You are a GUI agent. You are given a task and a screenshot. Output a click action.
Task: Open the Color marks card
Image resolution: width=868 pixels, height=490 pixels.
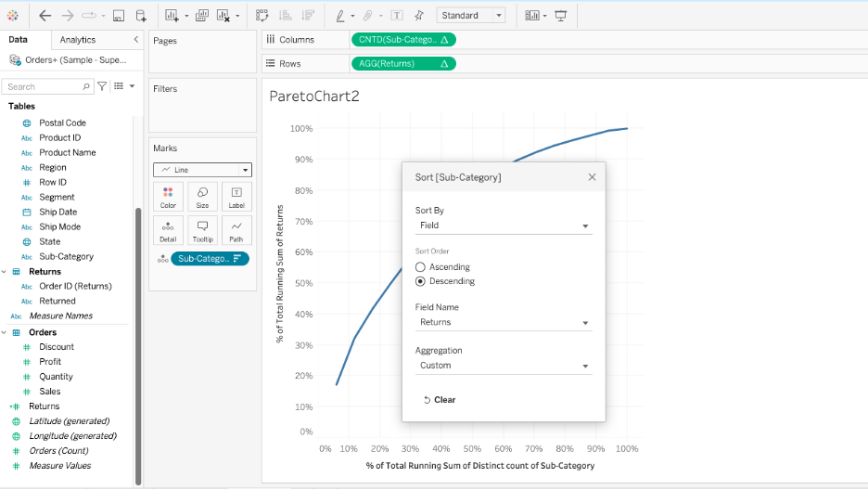[x=168, y=196]
